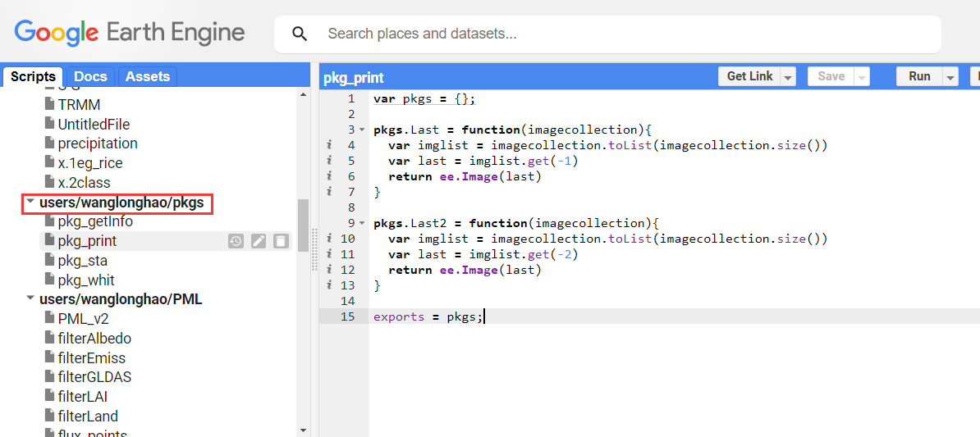Image resolution: width=980 pixels, height=437 pixels.
Task: Open the Run dropdown arrow
Action: pos(950,77)
